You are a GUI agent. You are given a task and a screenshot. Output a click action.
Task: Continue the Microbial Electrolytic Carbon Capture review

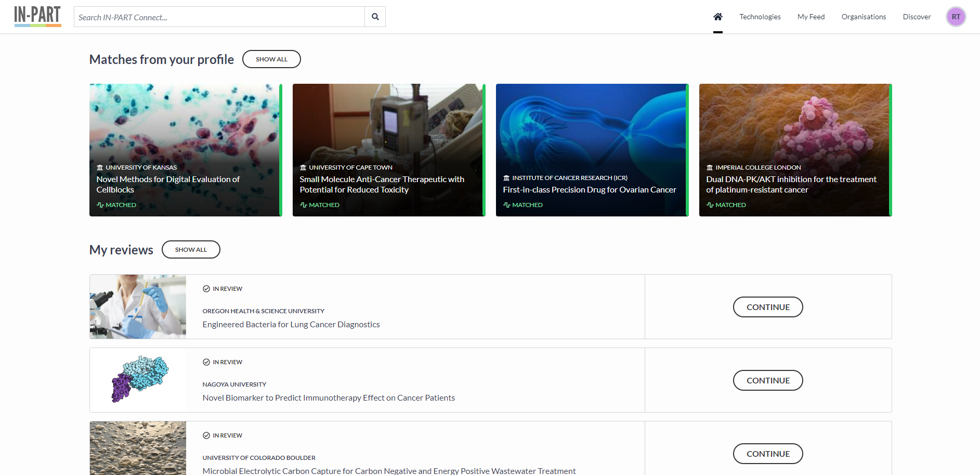768,454
